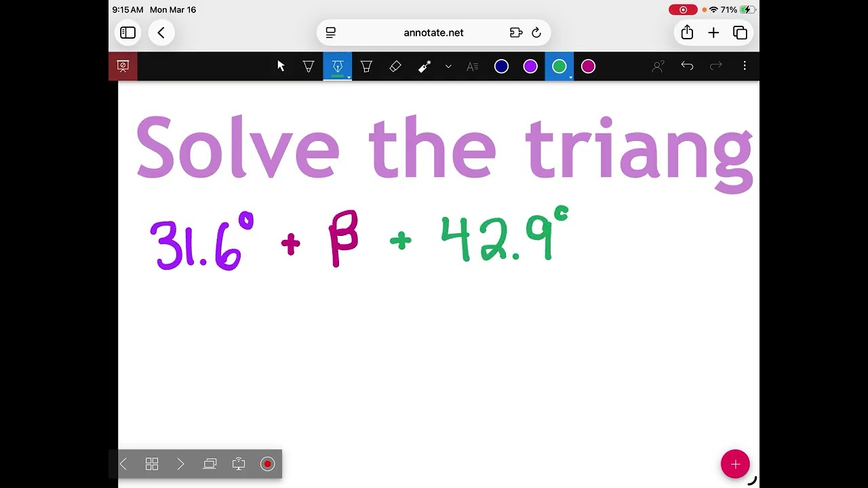Undo the last stroke
The image size is (868, 488).
pos(687,66)
